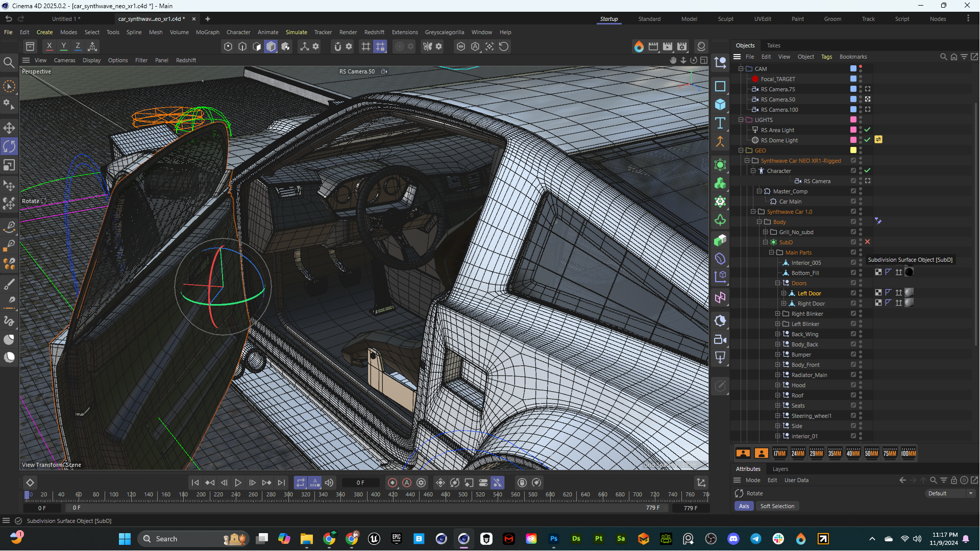Click the Undo arrow icon

tap(9, 19)
